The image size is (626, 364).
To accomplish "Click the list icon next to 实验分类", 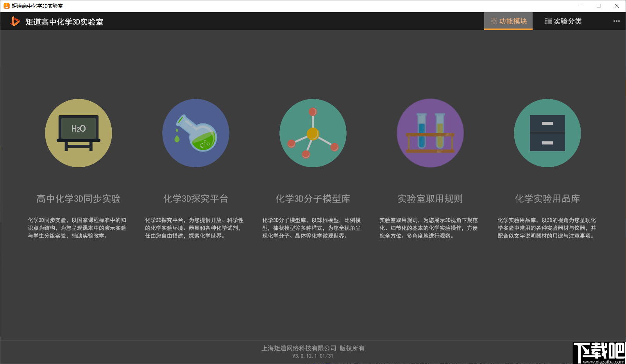I will (548, 21).
